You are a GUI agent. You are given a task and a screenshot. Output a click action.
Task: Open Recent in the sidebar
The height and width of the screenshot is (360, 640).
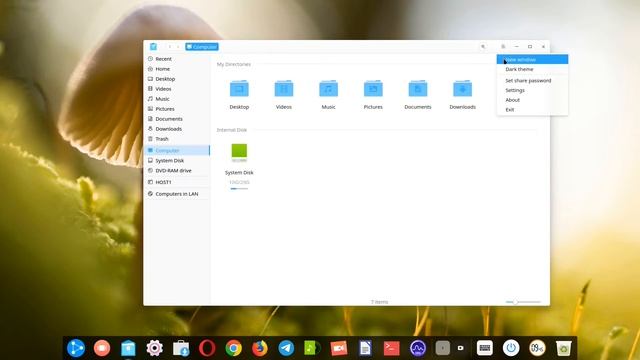point(177,59)
